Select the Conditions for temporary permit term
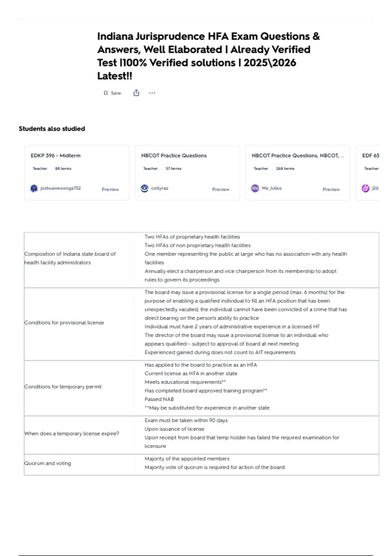 (x=63, y=387)
